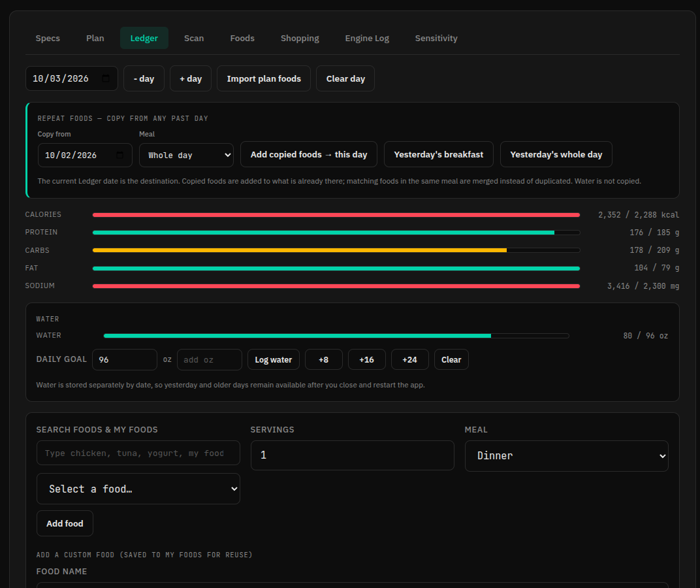Click the Sodium progress bar

click(336, 286)
